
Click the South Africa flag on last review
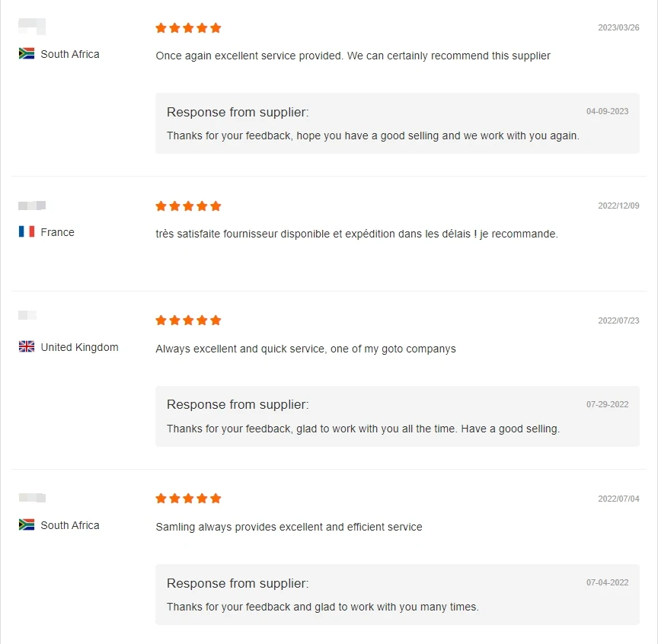tap(27, 525)
